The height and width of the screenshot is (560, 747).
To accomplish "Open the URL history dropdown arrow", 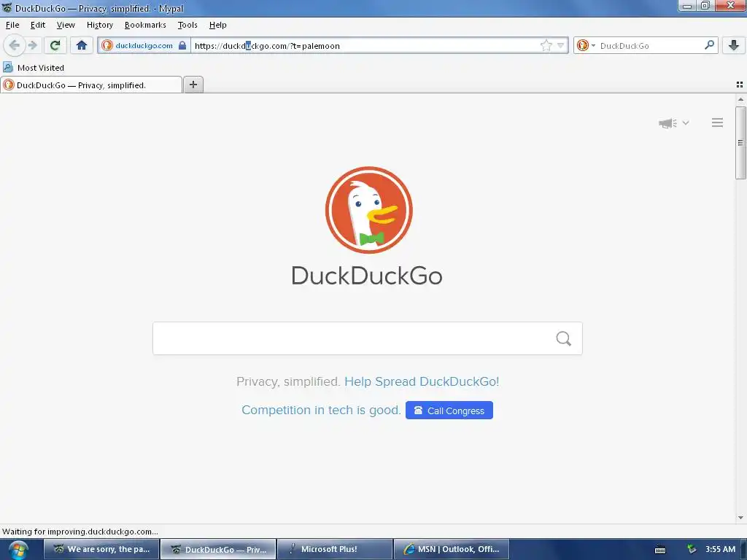I will pyautogui.click(x=561, y=46).
